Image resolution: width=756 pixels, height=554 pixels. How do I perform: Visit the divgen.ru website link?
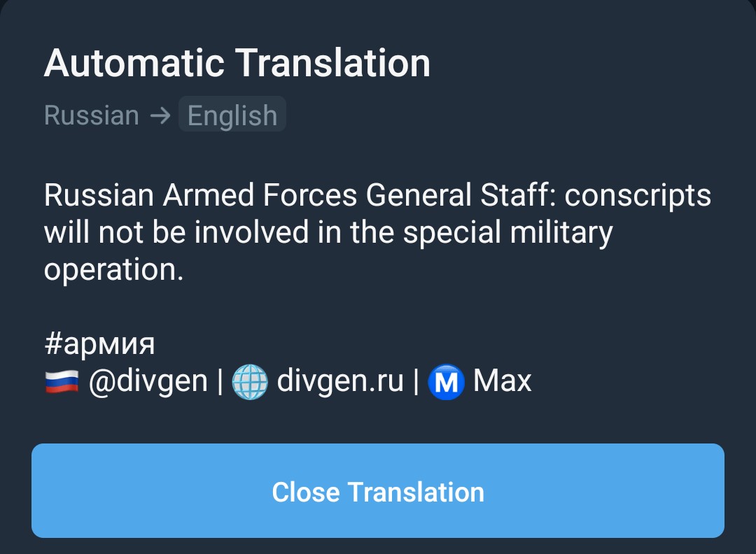tap(340, 381)
